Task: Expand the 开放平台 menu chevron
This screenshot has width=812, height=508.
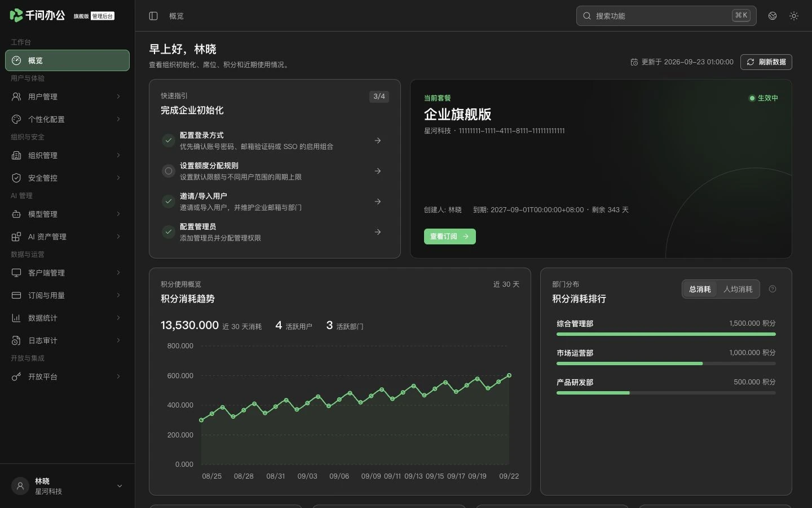Action: click(118, 376)
